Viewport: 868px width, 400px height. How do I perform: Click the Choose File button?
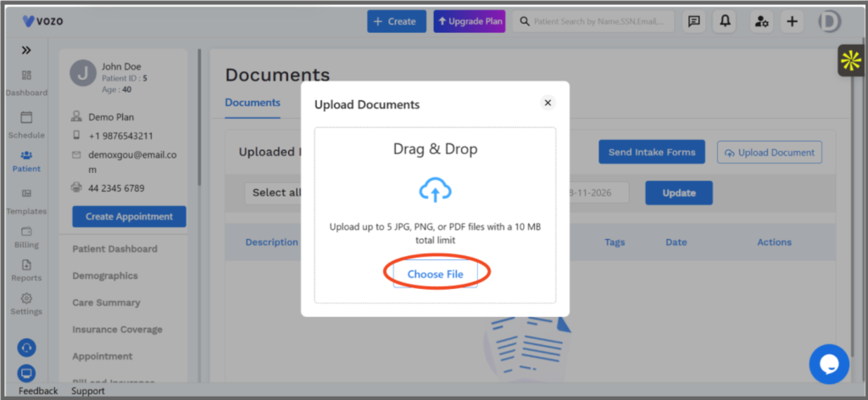435,274
